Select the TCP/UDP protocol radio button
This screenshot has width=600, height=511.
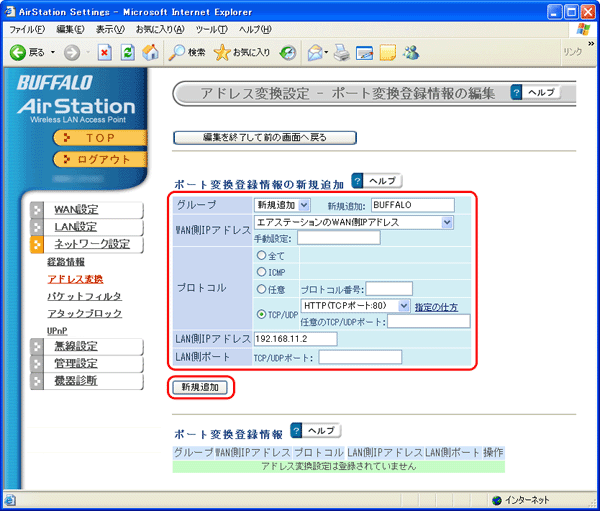point(262,314)
